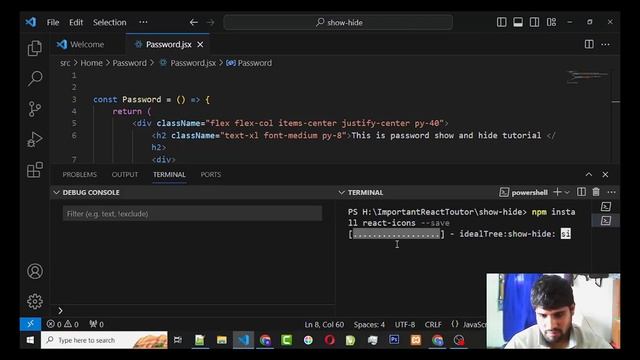Viewport: 640px width, 360px height.
Task: Click Ln 8, Col 60 in status bar
Action: coord(324,324)
